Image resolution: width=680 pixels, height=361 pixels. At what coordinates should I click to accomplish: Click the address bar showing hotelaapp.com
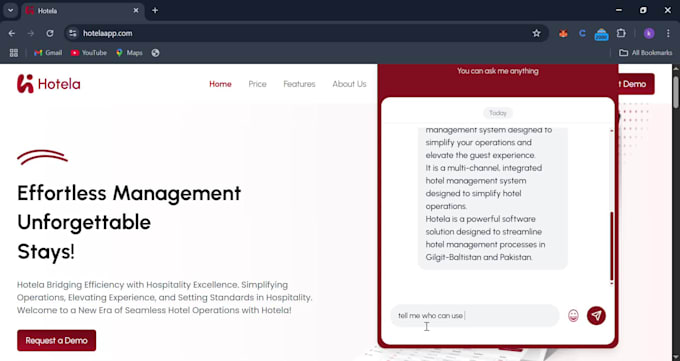[x=304, y=33]
